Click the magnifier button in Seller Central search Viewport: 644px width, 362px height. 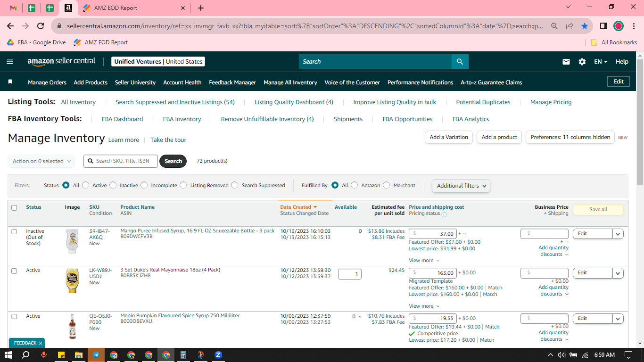(460, 62)
